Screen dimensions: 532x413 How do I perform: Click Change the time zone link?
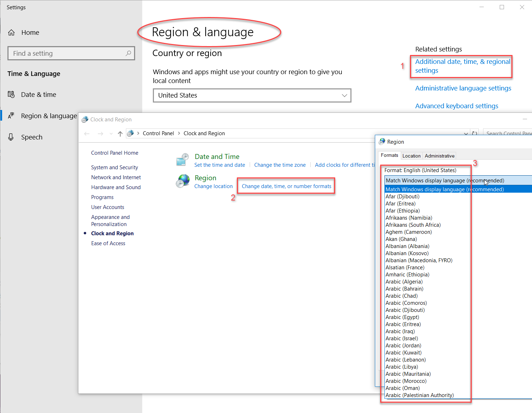click(x=280, y=165)
